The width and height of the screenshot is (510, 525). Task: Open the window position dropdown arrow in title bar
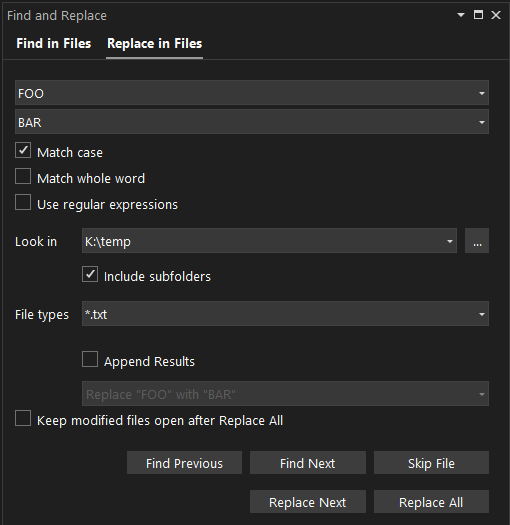[x=461, y=15]
